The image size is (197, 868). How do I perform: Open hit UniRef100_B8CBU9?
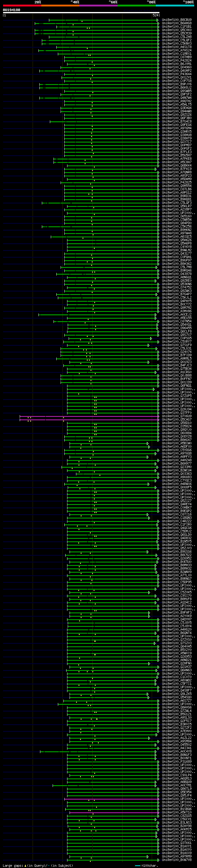pyautogui.click(x=176, y=20)
